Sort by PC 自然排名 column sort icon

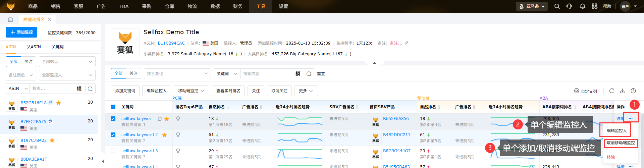pyautogui.click(x=228, y=107)
